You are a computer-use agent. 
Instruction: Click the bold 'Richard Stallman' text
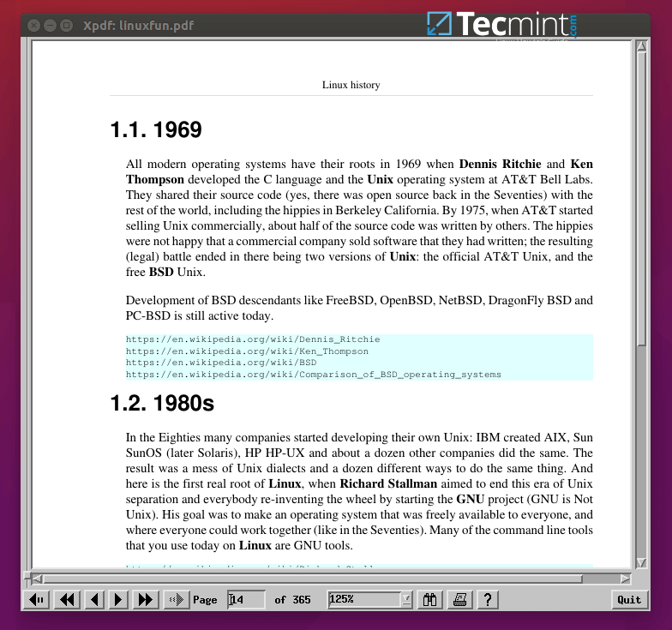tap(388, 483)
